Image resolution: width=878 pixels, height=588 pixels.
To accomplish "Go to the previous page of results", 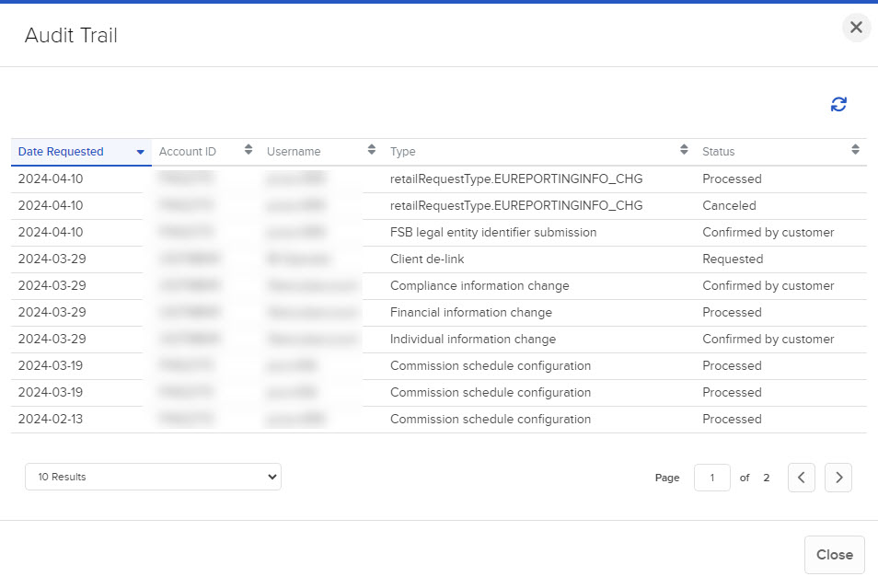I will pyautogui.click(x=801, y=477).
